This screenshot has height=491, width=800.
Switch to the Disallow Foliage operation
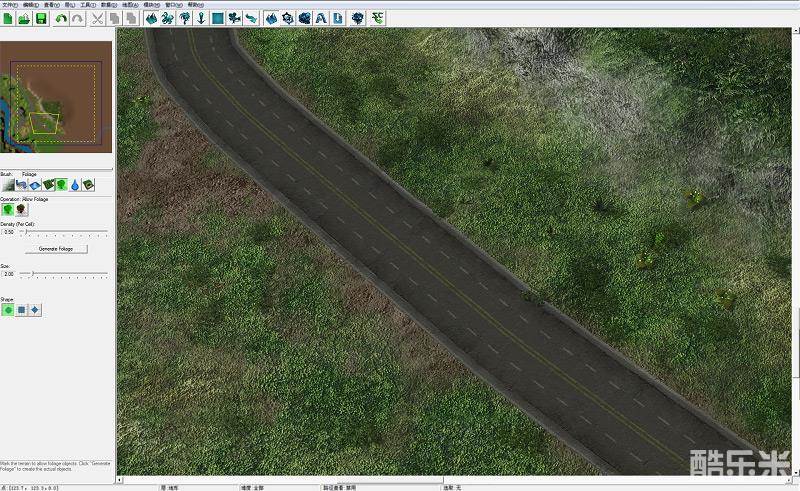21,211
